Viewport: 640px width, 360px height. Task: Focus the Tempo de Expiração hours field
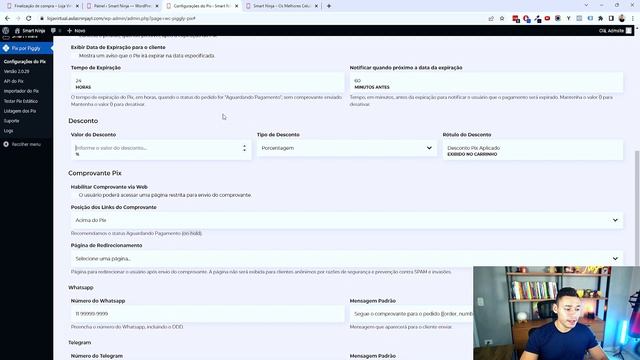pyautogui.click(x=208, y=83)
